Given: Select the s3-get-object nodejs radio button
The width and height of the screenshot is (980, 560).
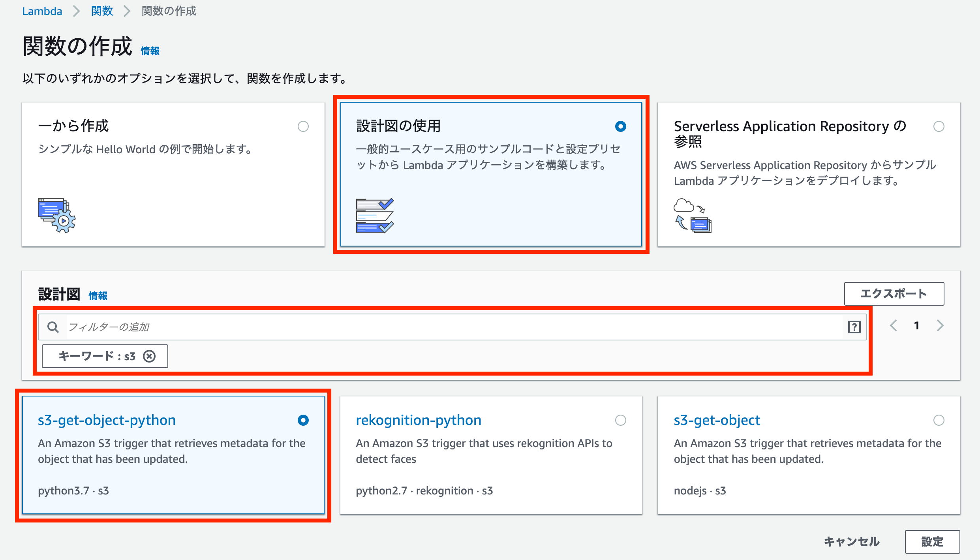Looking at the screenshot, I should (939, 420).
